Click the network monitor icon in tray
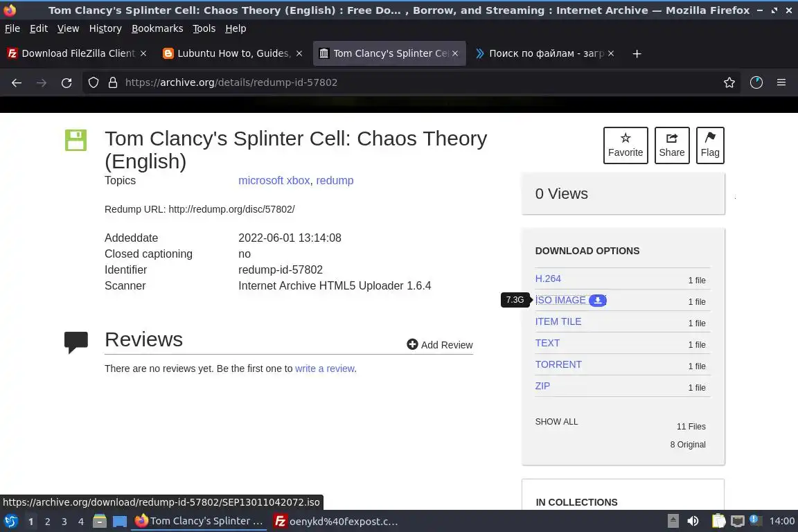The height and width of the screenshot is (532, 798). [738, 521]
